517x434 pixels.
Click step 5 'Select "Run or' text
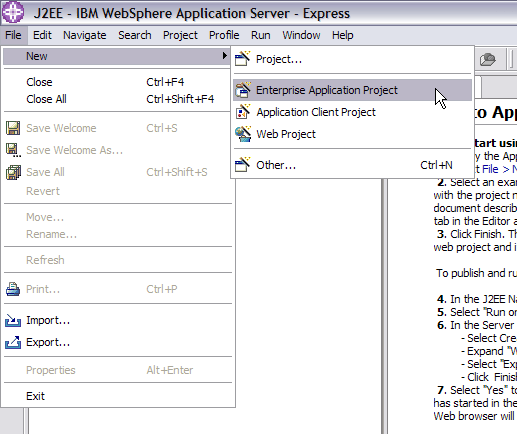click(x=477, y=312)
